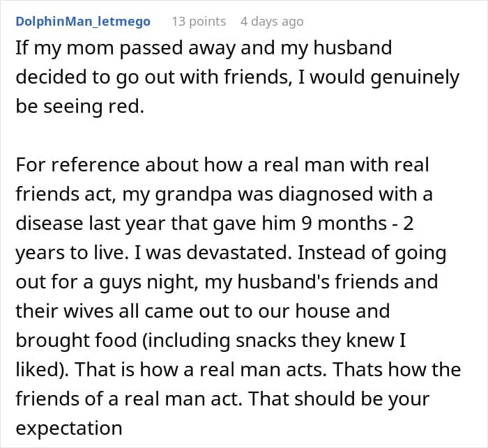Image resolution: width=488 pixels, height=448 pixels.
Task: Click the 4 days ago timestamp
Action: click(x=272, y=21)
